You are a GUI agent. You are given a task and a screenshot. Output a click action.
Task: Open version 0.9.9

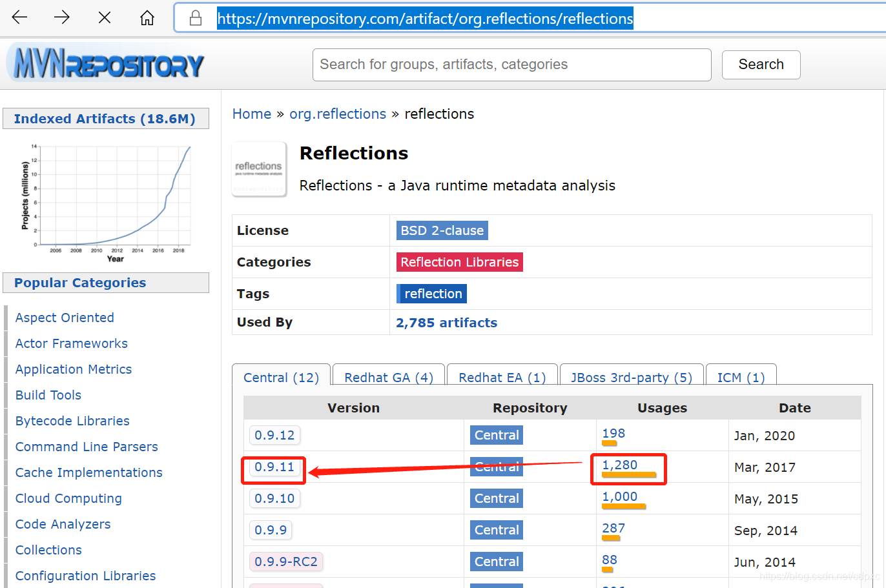271,530
